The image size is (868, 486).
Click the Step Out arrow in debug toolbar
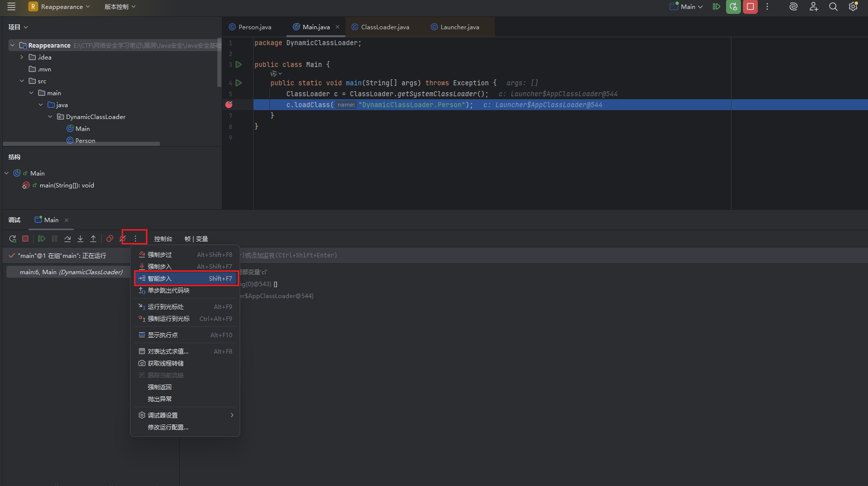(93, 239)
